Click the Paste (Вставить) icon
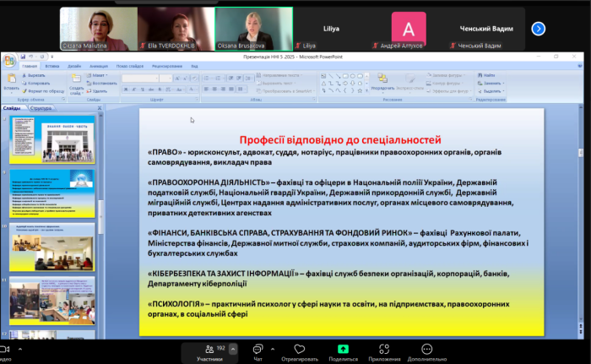The width and height of the screenshot is (591, 364). [x=11, y=79]
